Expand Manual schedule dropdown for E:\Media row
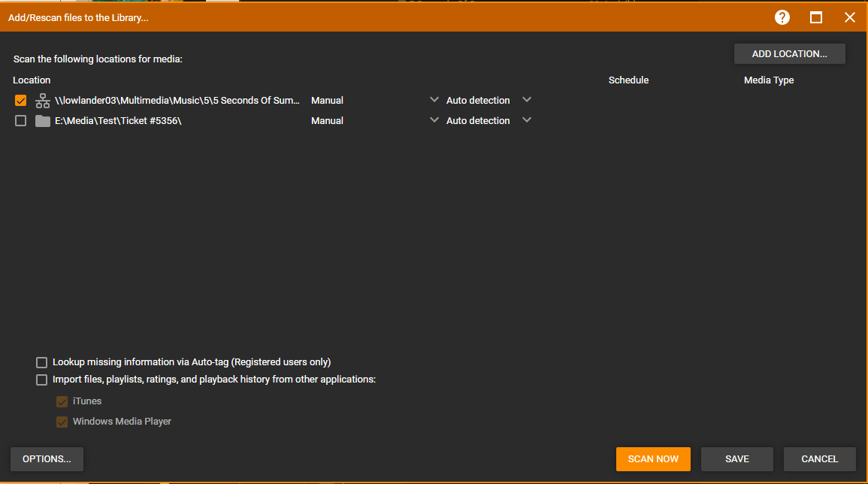The image size is (868, 484). pyautogui.click(x=434, y=120)
